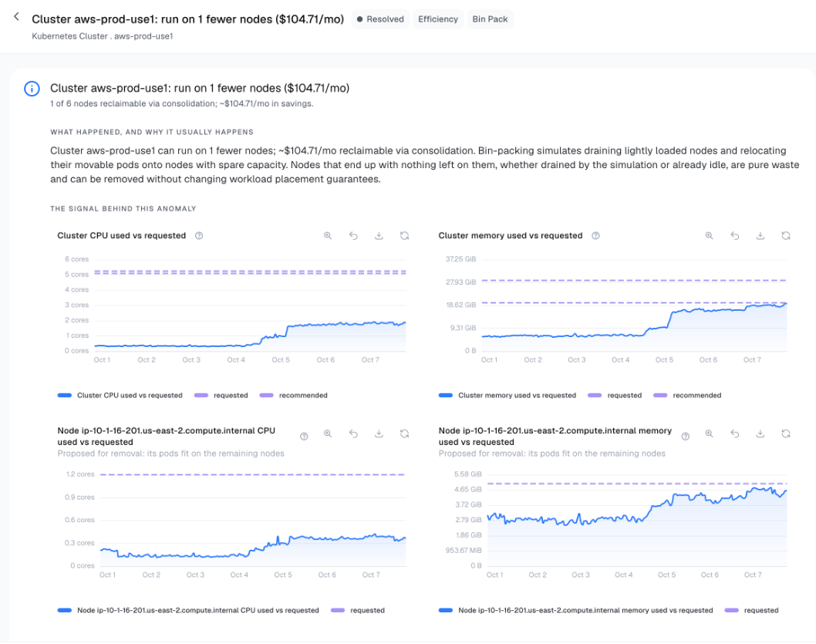The image size is (816, 644).
Task: Click '27.93 GiB' axis label in Cluster memory chart
Action: click(x=460, y=282)
